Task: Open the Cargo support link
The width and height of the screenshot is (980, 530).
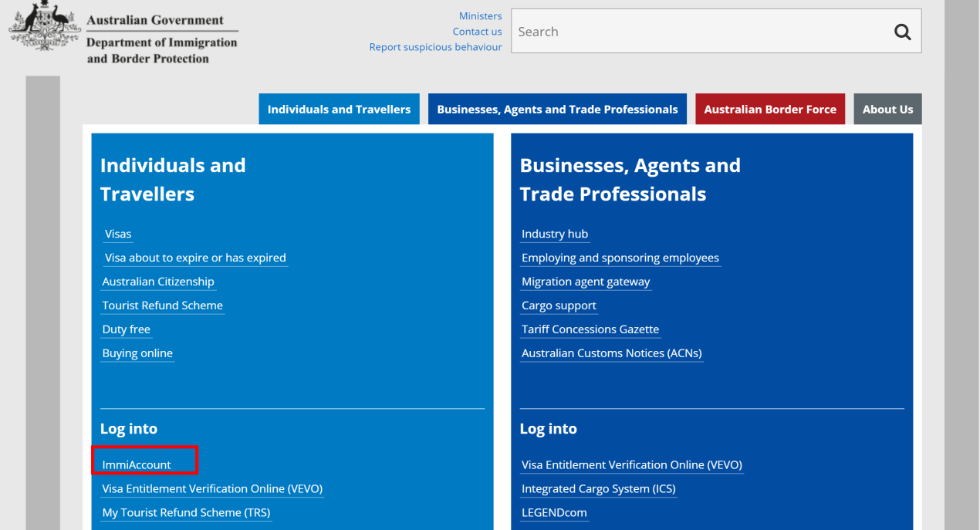Action: (559, 306)
